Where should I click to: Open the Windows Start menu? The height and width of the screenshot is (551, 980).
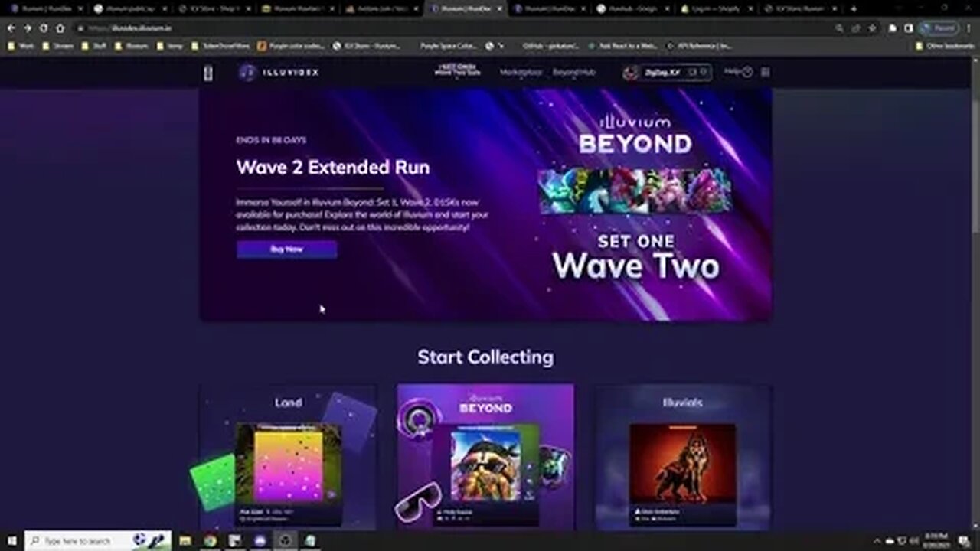[11, 540]
